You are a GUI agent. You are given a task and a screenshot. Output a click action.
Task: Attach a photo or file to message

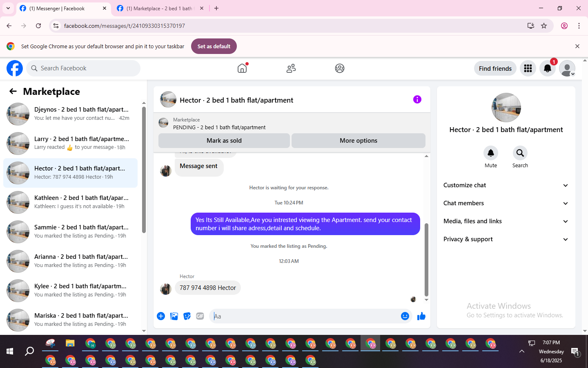(174, 316)
